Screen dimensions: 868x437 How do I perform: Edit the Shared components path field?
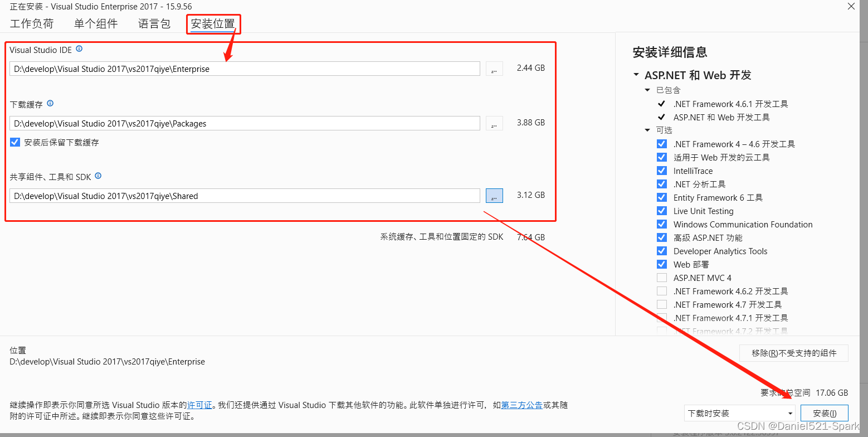point(245,196)
